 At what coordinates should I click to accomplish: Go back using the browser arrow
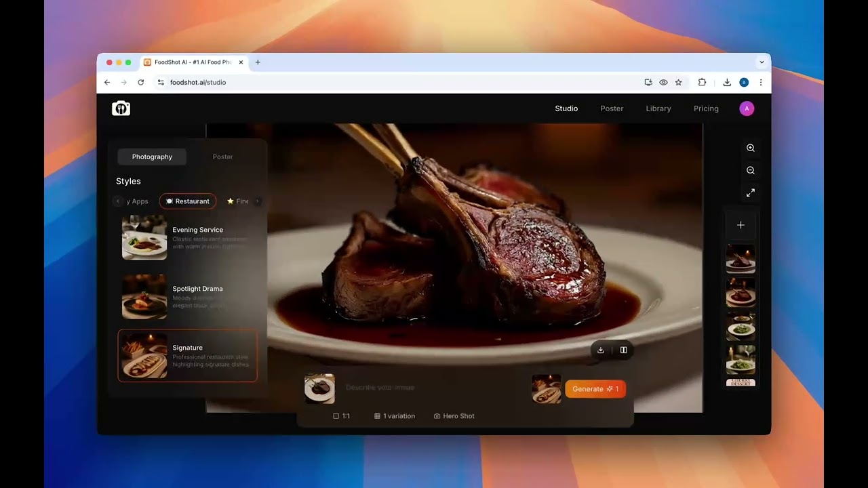point(107,82)
